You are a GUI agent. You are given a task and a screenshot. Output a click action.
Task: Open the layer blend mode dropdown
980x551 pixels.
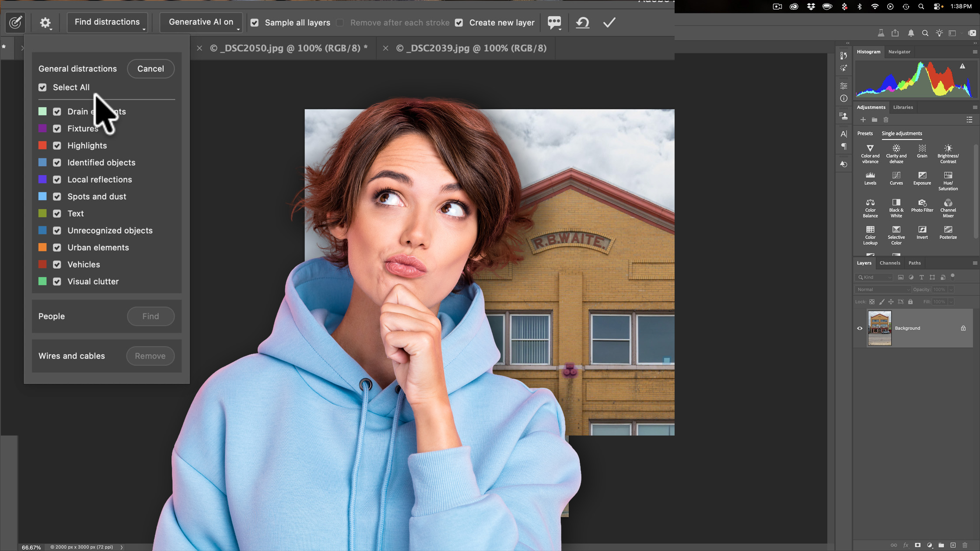(882, 289)
